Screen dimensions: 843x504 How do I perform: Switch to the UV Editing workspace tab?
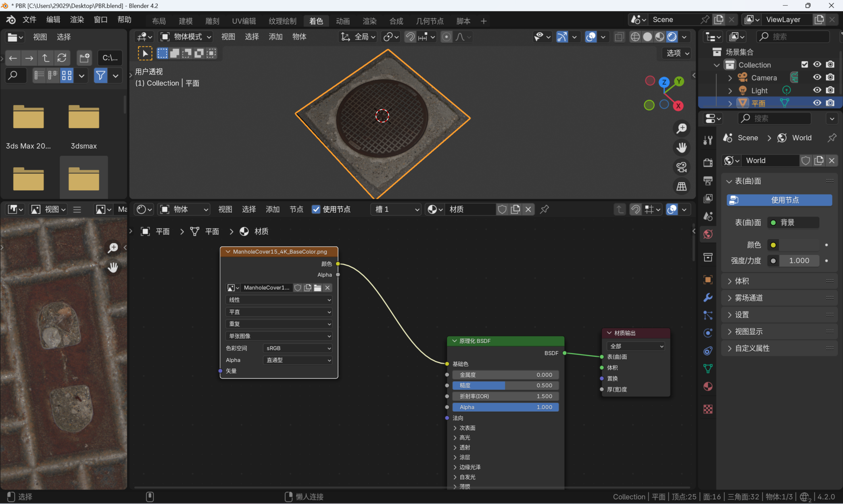tap(244, 21)
